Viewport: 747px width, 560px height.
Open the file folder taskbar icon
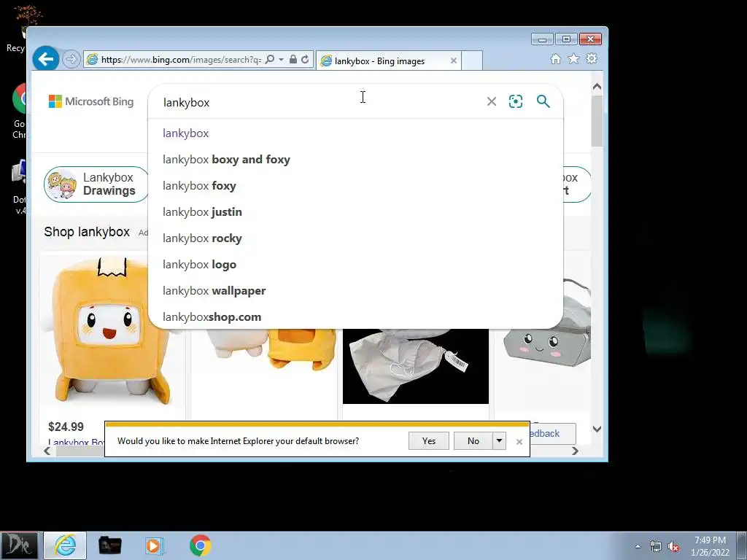point(110,545)
